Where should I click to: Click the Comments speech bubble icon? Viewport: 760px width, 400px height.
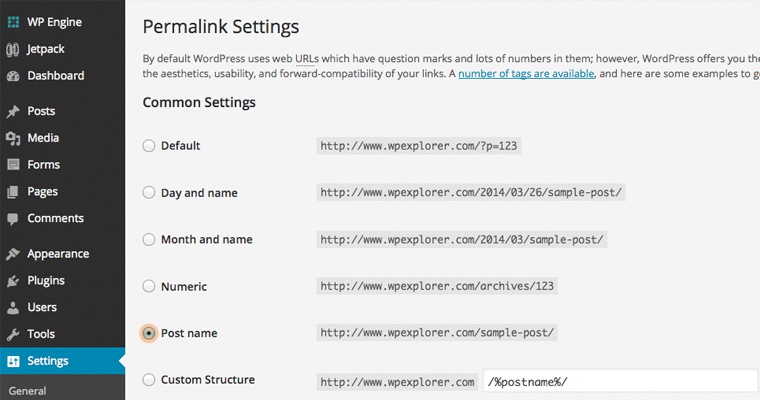13,218
